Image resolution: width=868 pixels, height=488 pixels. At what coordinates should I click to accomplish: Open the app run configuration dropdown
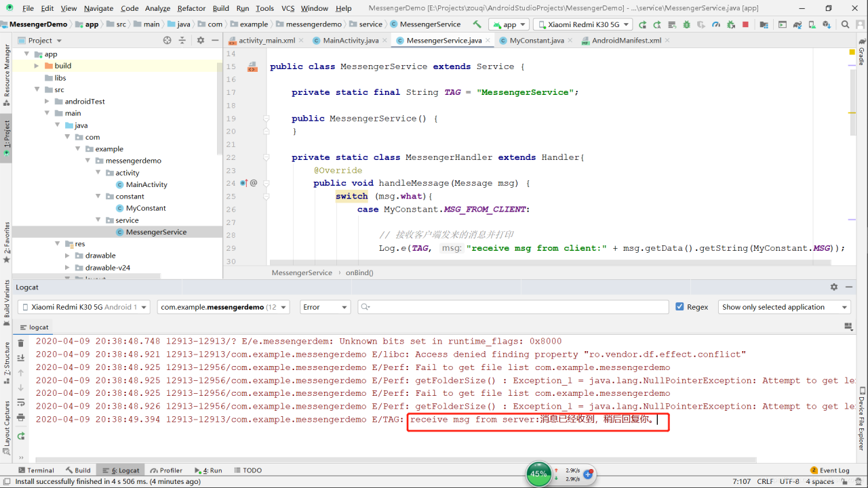pyautogui.click(x=509, y=24)
